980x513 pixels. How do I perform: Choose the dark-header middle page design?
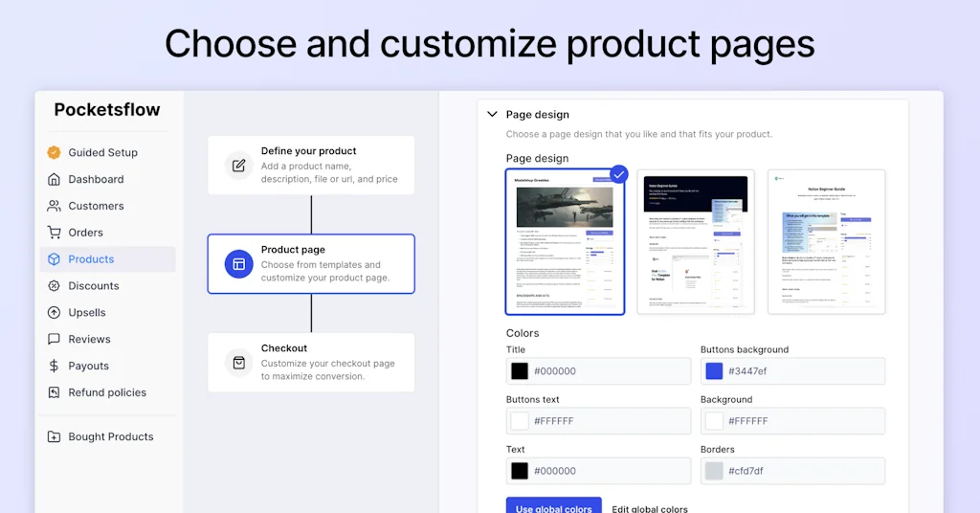[696, 242]
